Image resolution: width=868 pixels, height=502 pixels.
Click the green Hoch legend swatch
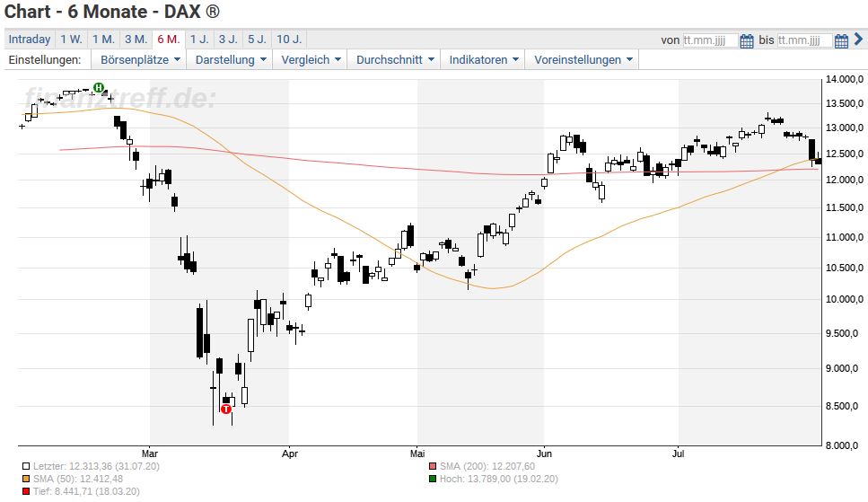click(x=433, y=479)
